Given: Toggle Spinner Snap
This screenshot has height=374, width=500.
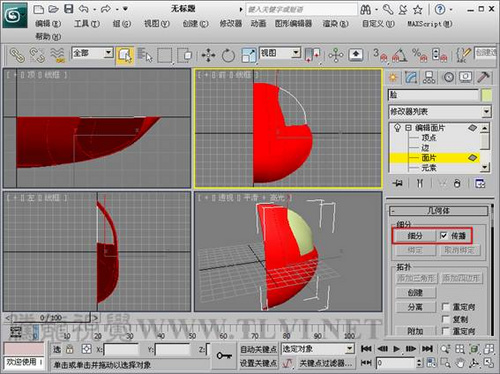Looking at the screenshot, I should pyautogui.click(x=439, y=55).
